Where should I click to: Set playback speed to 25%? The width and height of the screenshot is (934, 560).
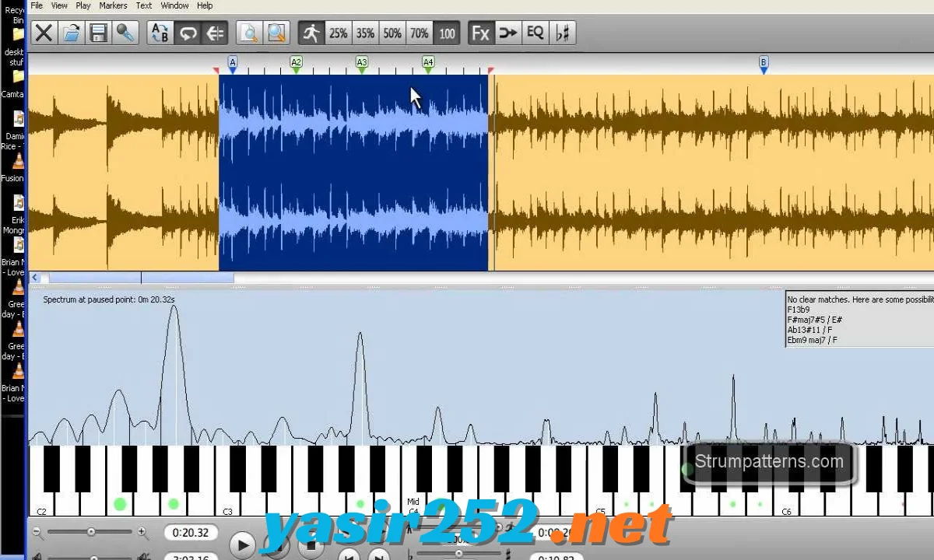click(x=338, y=33)
